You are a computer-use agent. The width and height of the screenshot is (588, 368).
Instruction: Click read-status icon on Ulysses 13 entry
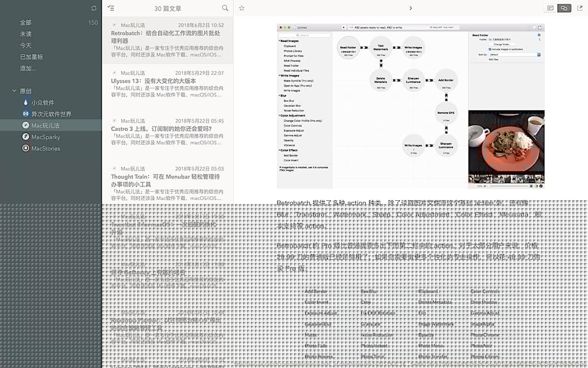click(114, 73)
